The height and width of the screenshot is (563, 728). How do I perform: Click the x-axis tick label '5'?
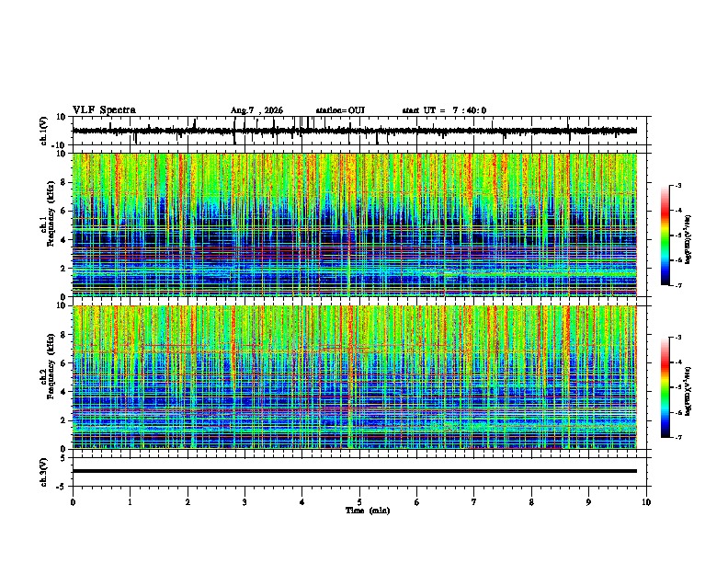pyautogui.click(x=359, y=502)
